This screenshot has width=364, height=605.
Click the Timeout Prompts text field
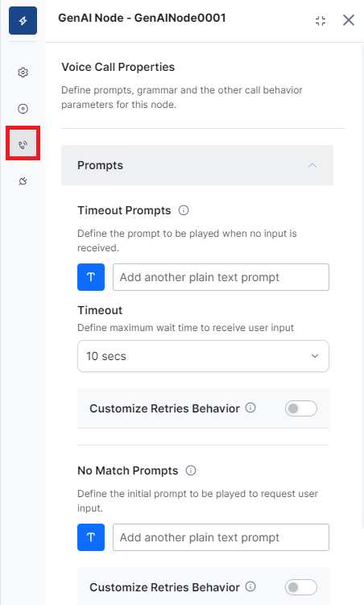point(221,277)
